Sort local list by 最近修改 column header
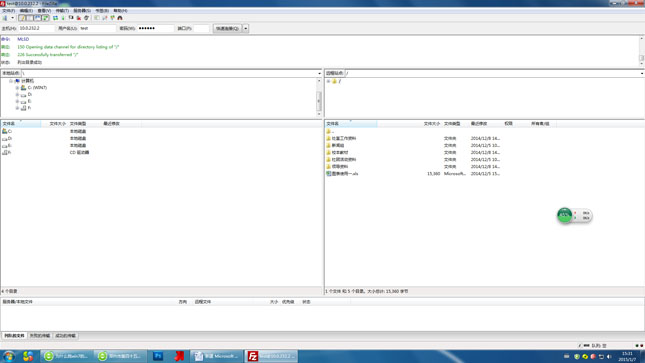645x363 pixels. 121,123
